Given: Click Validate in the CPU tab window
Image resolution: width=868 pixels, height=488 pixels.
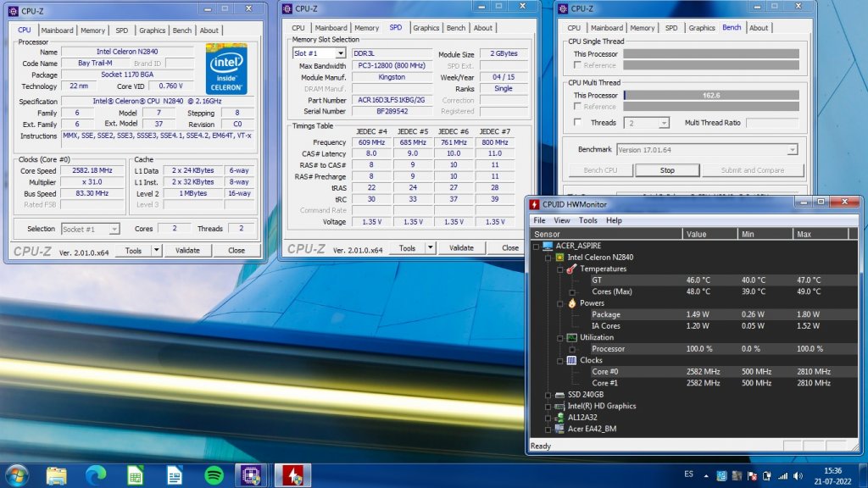Looking at the screenshot, I should click(187, 251).
